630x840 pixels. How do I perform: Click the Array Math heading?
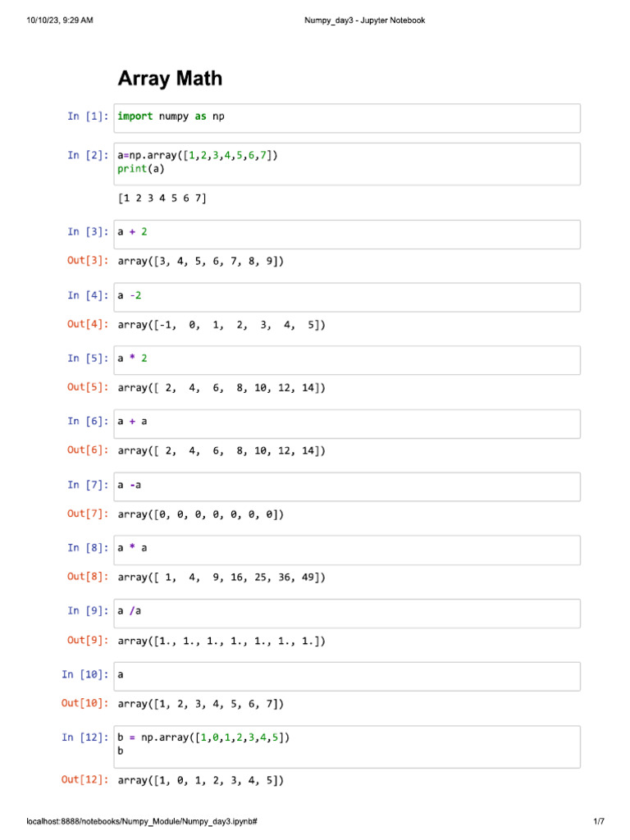[170, 79]
